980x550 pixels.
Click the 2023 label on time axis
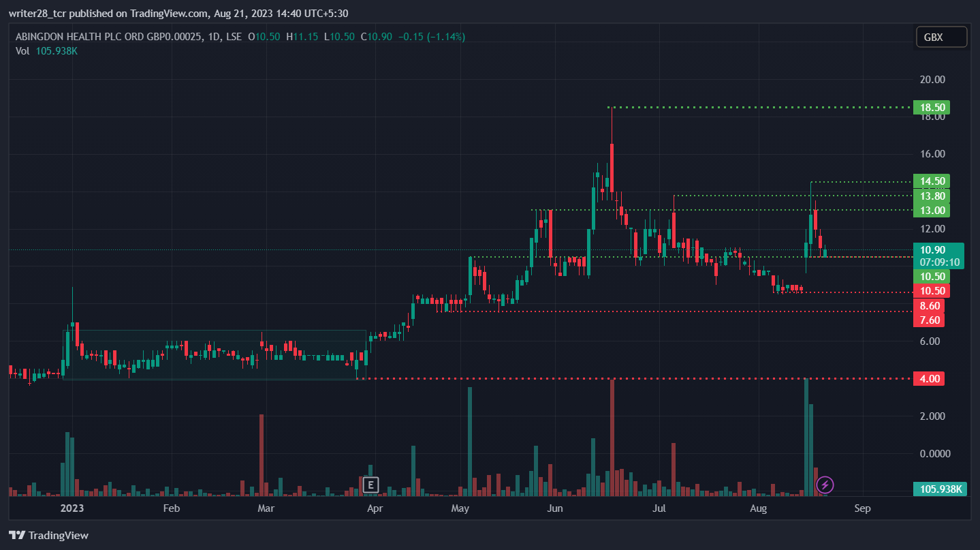coord(72,508)
